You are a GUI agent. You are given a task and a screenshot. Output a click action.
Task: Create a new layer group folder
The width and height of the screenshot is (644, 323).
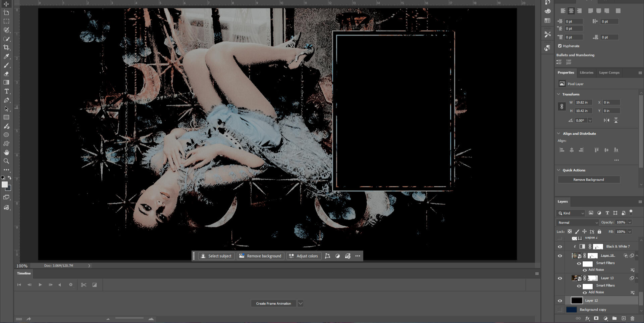pyautogui.click(x=614, y=318)
